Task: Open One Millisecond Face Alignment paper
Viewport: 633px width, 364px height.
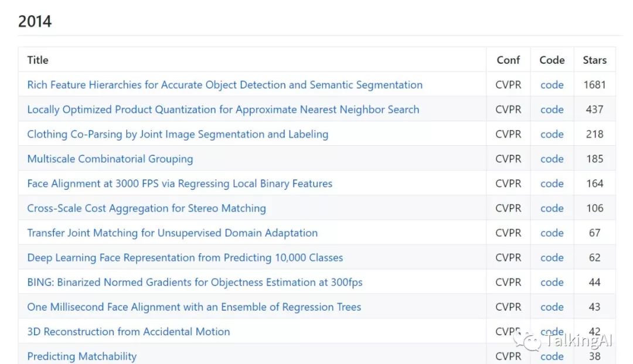Action: tap(194, 307)
